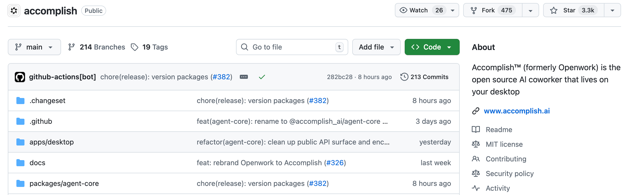Click the green check status icon
The image size is (644, 195).
(x=262, y=77)
